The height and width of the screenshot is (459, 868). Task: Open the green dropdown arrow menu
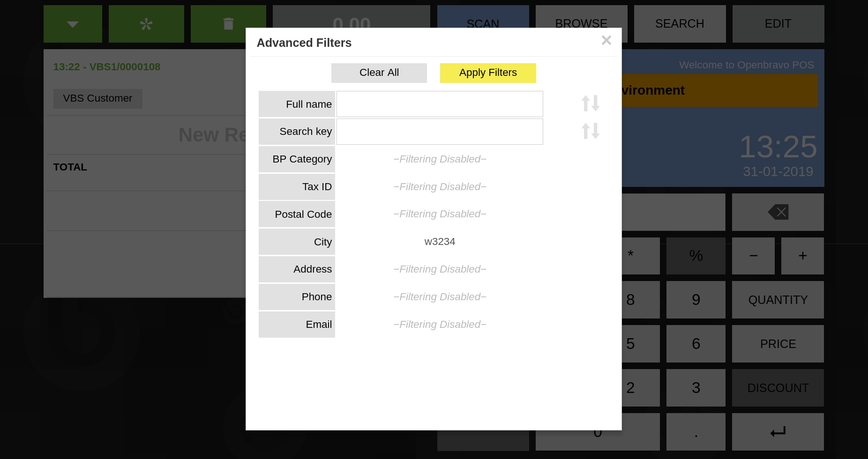click(x=73, y=24)
